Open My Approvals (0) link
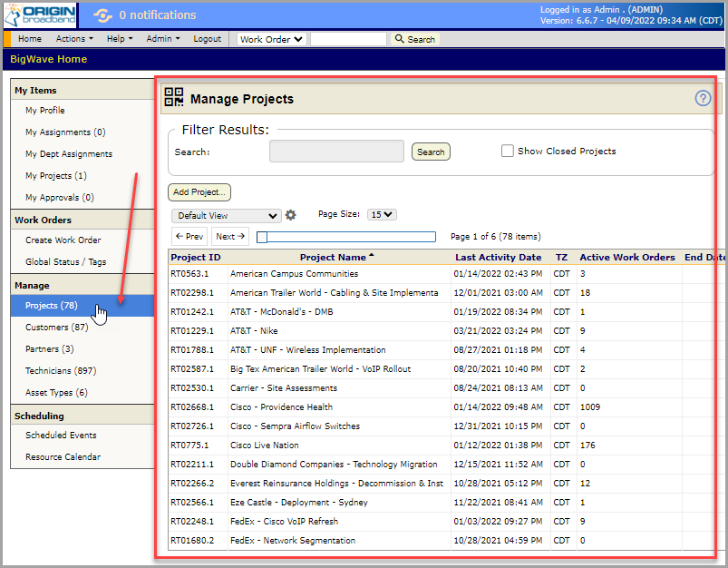The image size is (728, 568). point(60,198)
